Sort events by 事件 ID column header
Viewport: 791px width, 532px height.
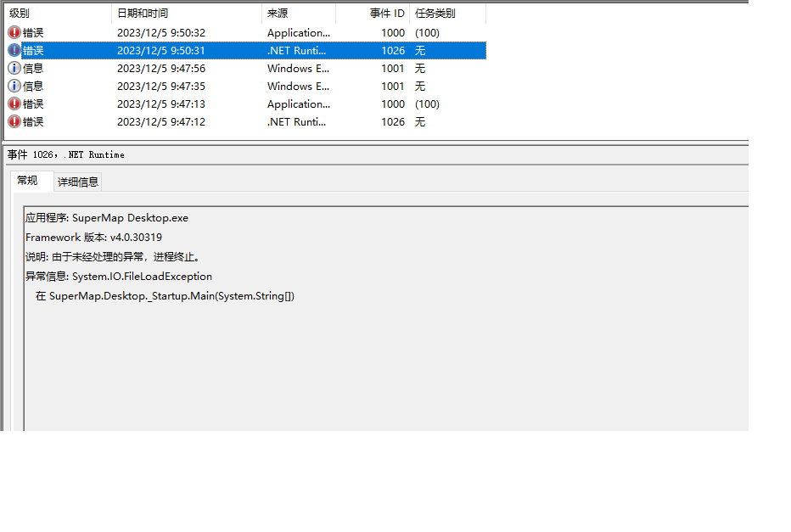click(x=373, y=14)
